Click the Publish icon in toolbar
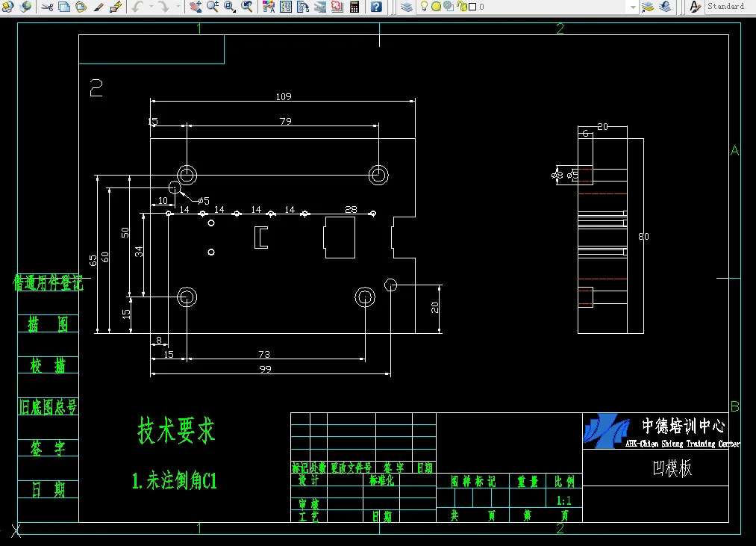 pos(7,6)
